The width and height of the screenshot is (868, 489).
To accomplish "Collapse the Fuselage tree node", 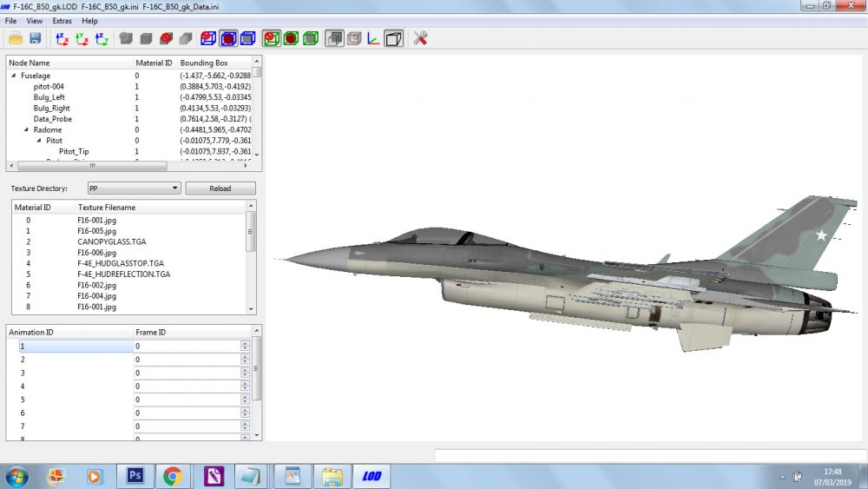I will click(x=14, y=76).
